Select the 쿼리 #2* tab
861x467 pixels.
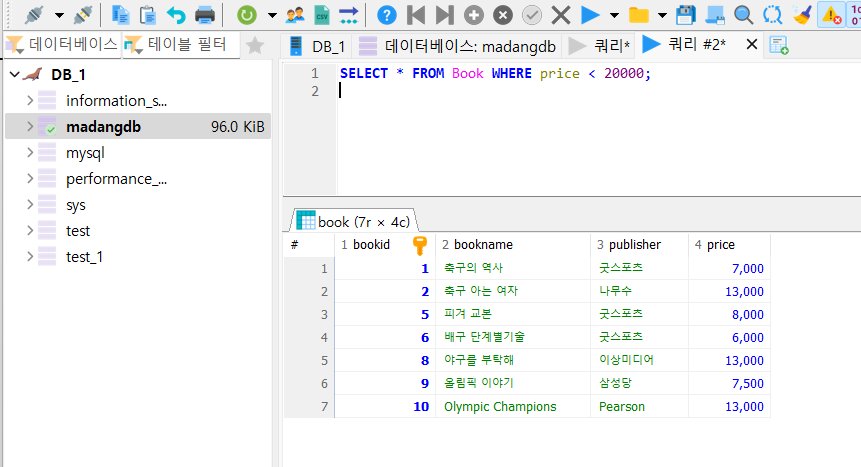click(686, 44)
